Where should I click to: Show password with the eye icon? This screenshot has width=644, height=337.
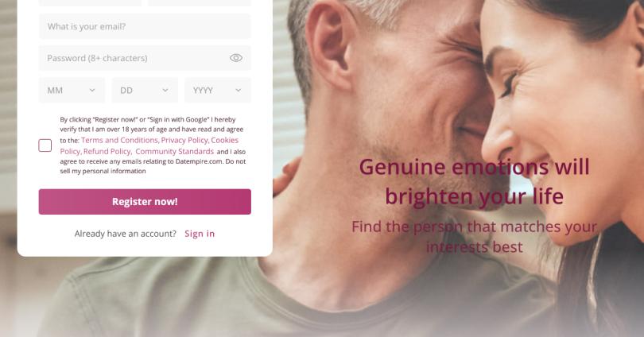coord(236,58)
